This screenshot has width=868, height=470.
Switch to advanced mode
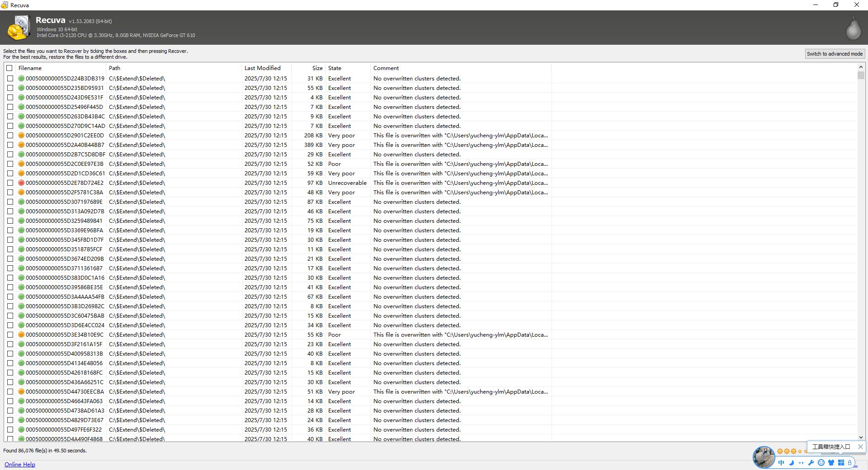835,54
